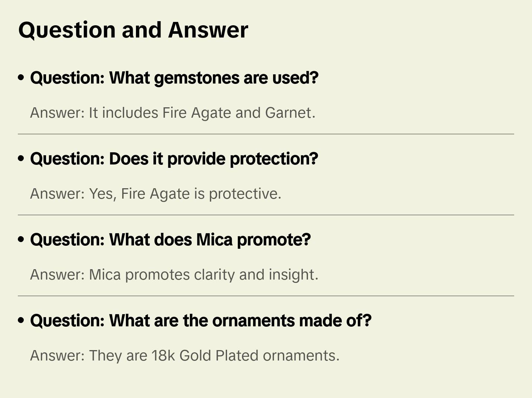Select the bullet next to the Mica question
This screenshot has height=398, width=532.
point(21,239)
